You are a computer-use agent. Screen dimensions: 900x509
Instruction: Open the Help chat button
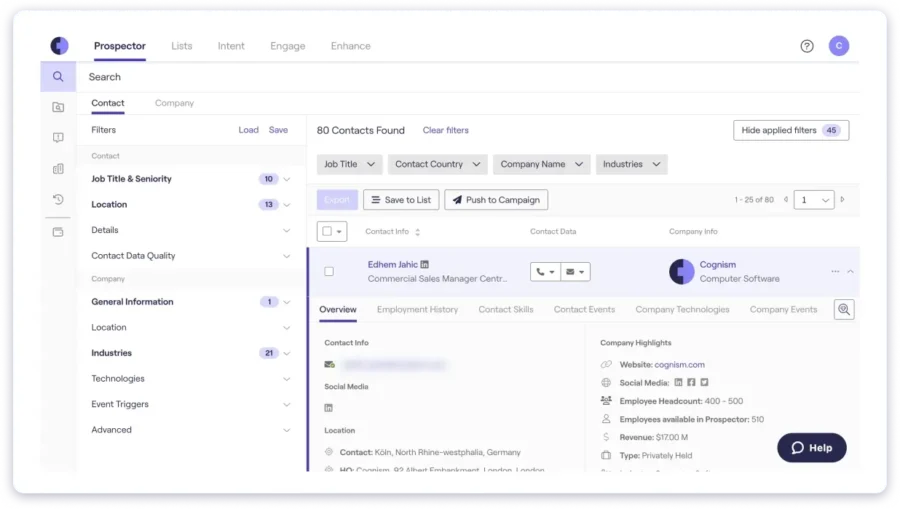coord(812,448)
